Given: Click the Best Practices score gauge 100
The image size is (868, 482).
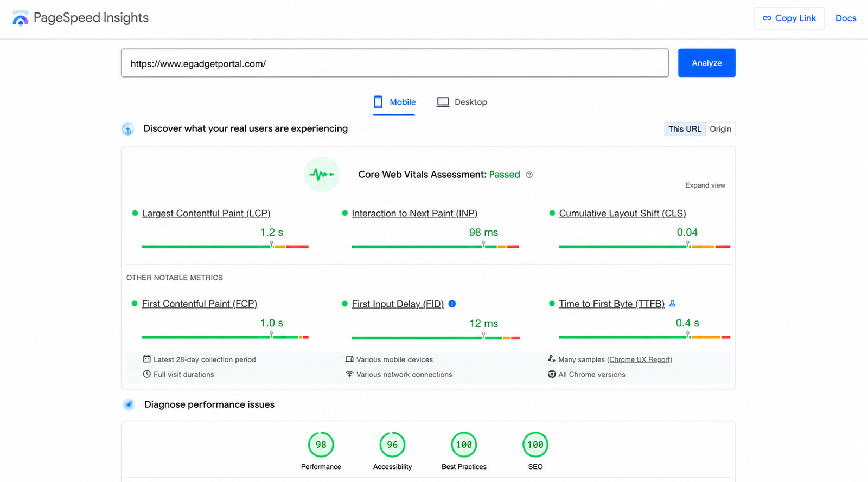Looking at the screenshot, I should coord(464,445).
